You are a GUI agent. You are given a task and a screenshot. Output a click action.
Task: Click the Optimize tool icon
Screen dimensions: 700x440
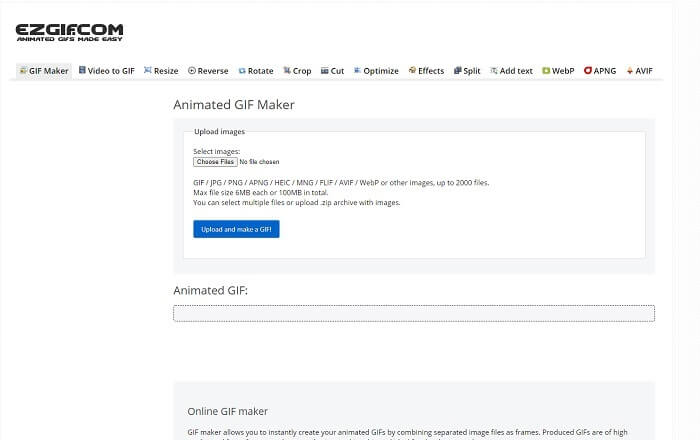tap(357, 71)
